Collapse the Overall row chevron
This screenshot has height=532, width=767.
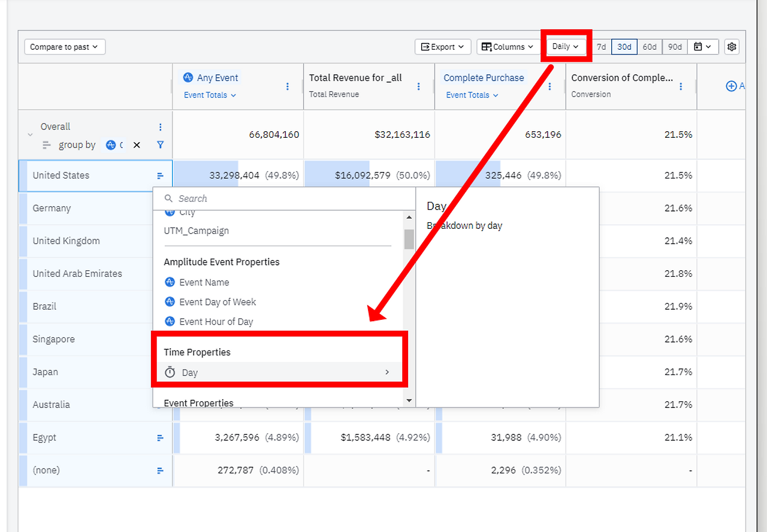[x=31, y=135]
